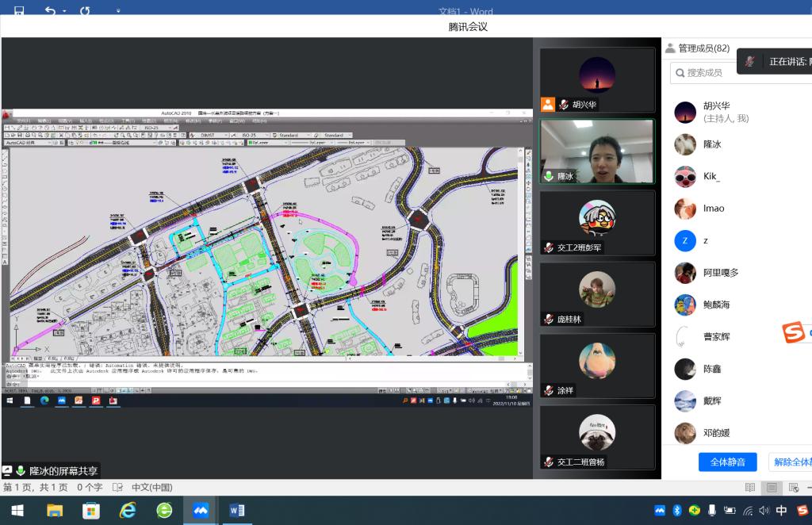Click the 中文(中国) language indicator
Screen dimensions: 812x525
coord(151,488)
